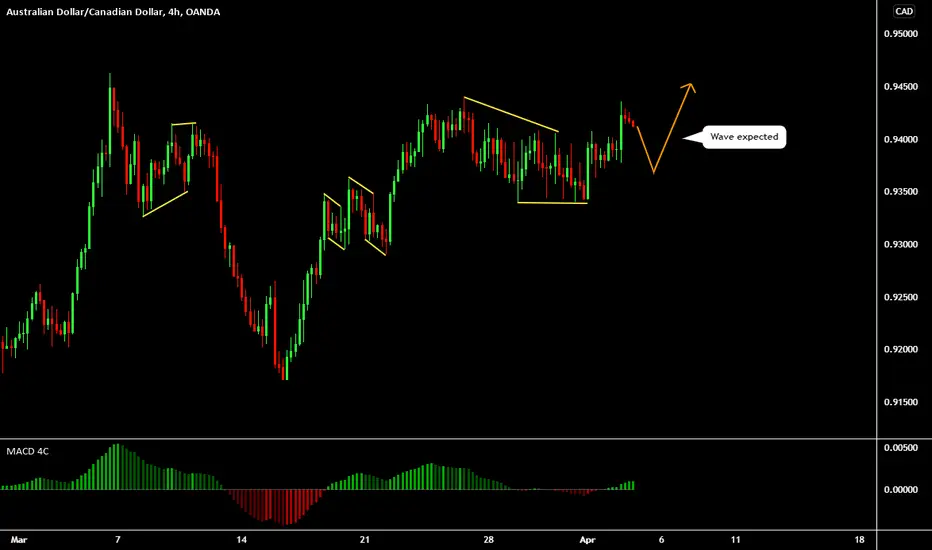Click the Mar date label on the time axis
Viewport: 932px width, 550px height.
18,540
